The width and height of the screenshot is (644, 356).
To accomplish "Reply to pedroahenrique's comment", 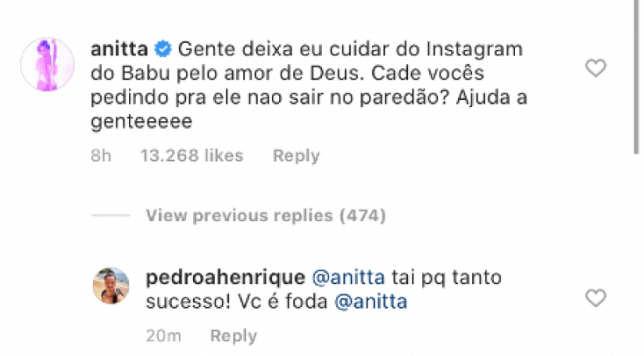I will [x=234, y=335].
